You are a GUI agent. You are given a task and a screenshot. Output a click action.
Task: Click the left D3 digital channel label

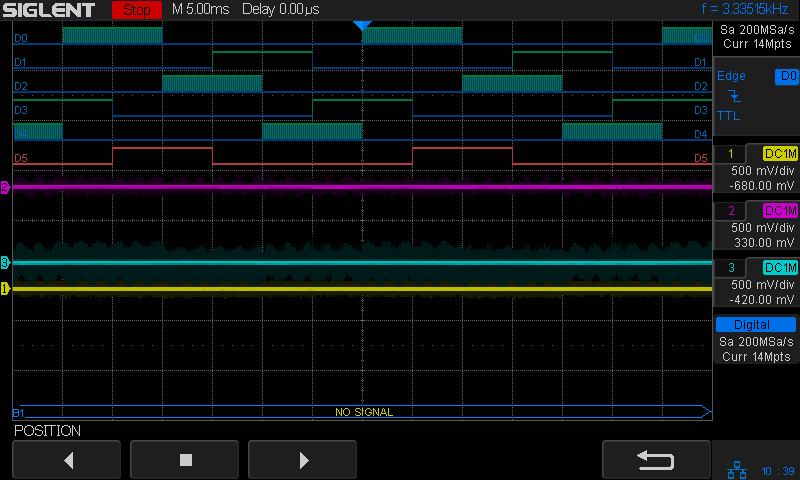point(21,110)
